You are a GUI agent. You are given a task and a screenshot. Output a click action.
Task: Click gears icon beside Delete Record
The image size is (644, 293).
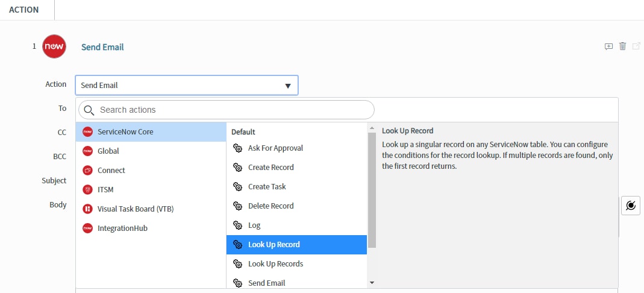coord(237,206)
